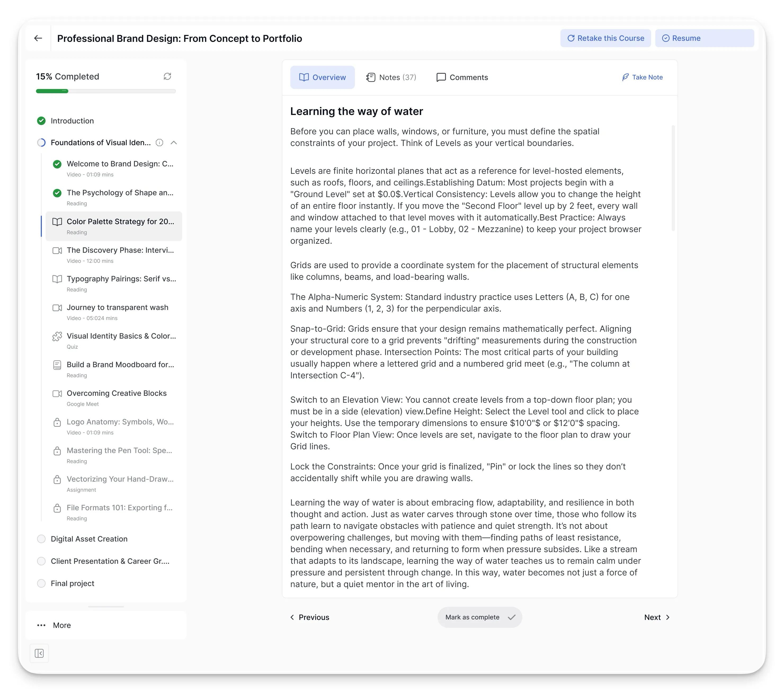Switch to the Comments tab
Viewport: 784px width, 692px height.
point(462,77)
